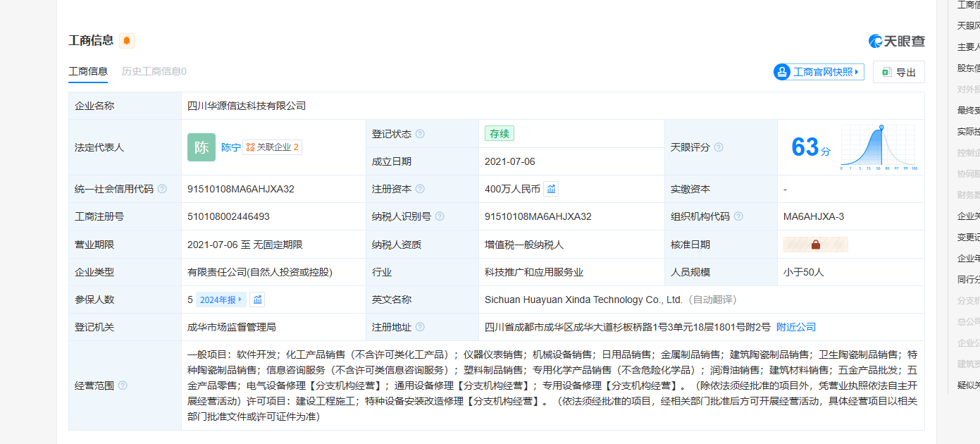Click the help icon beside 登记状态
980x444 pixels.
pos(420,134)
